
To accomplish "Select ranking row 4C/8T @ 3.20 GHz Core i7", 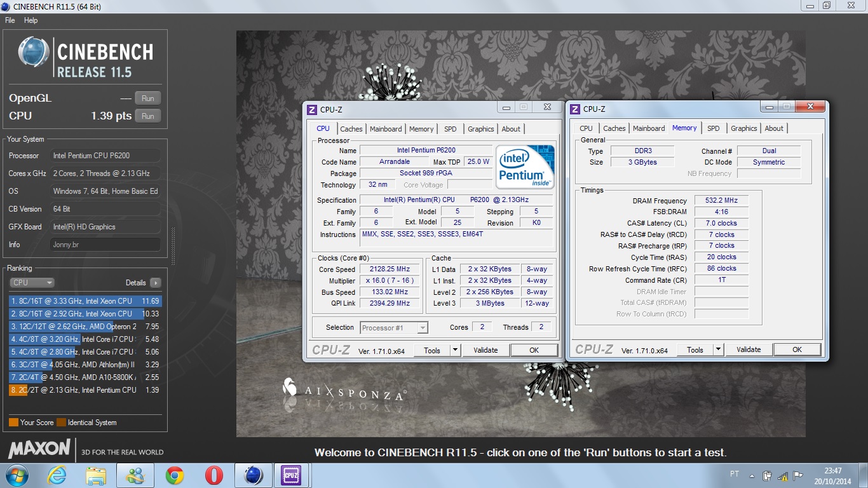I will (85, 339).
